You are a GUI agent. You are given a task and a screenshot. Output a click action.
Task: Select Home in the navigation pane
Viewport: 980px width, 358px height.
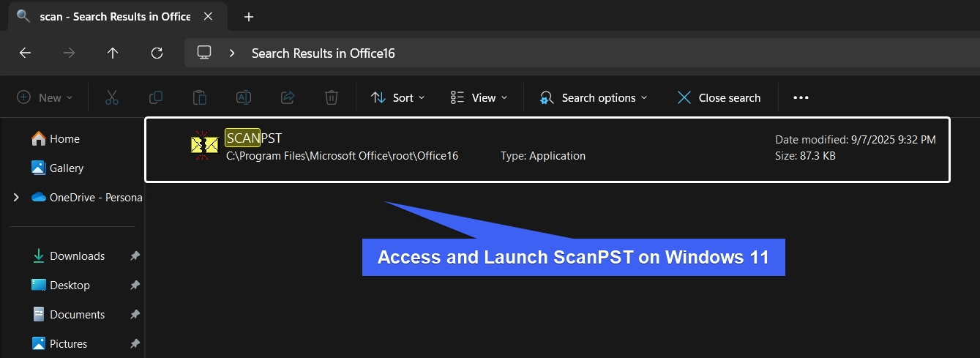click(x=64, y=138)
